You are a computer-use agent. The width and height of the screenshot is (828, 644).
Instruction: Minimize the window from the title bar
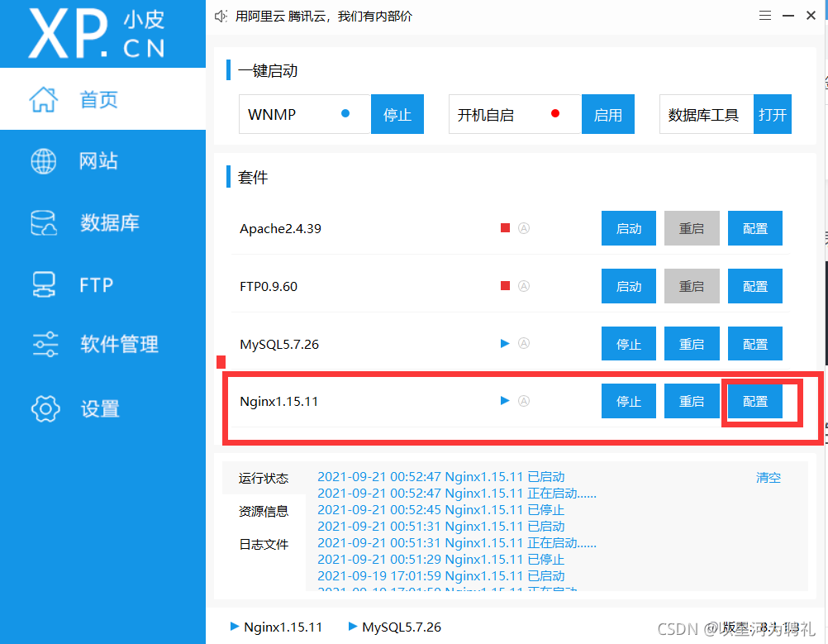point(788,16)
